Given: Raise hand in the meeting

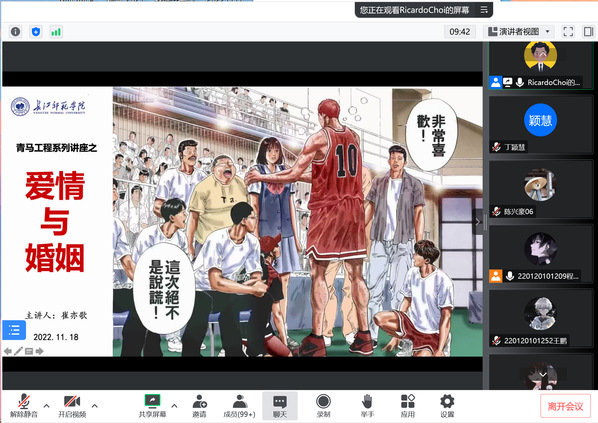Looking at the screenshot, I should pos(367,406).
